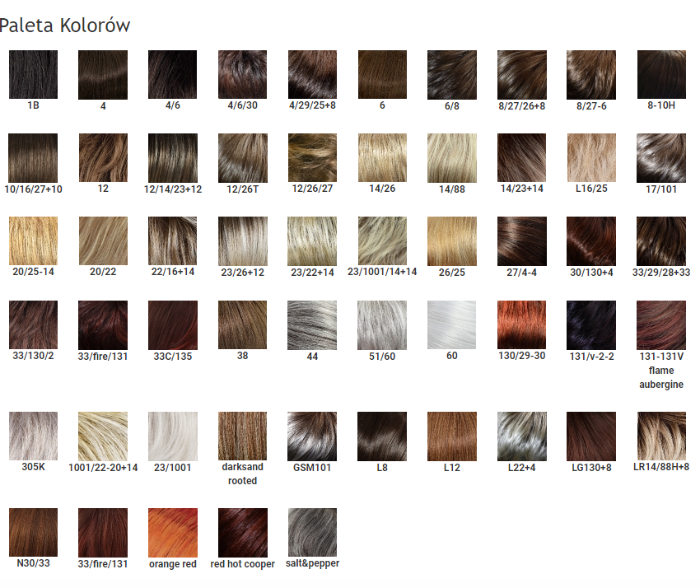Select the 14/88 light blonde swatch
700x588 pixels.
coord(452,158)
